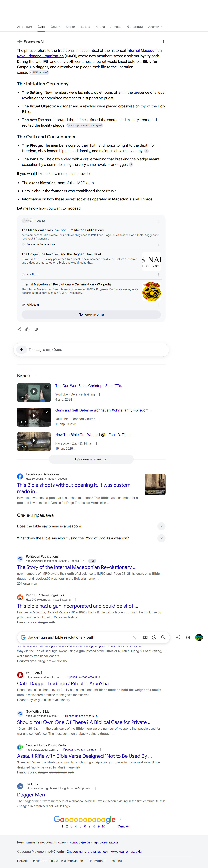The width and height of the screenshot is (208, 868).
Task: Open the link icon after the Pledge paragraph
Action: click(146, 151)
